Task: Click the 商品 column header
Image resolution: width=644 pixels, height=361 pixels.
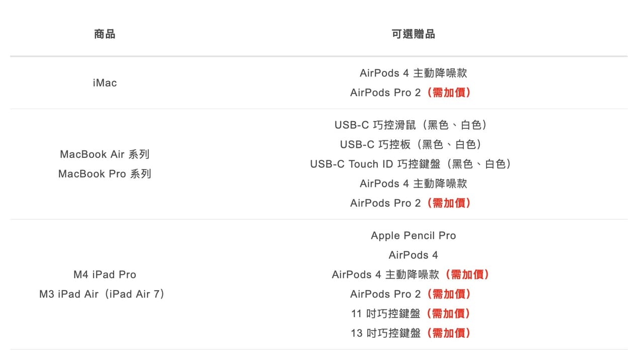Action: [x=105, y=34]
